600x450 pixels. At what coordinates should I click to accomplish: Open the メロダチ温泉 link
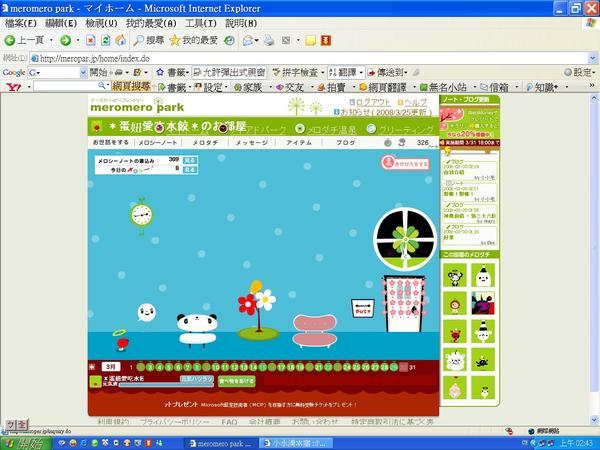click(x=326, y=129)
